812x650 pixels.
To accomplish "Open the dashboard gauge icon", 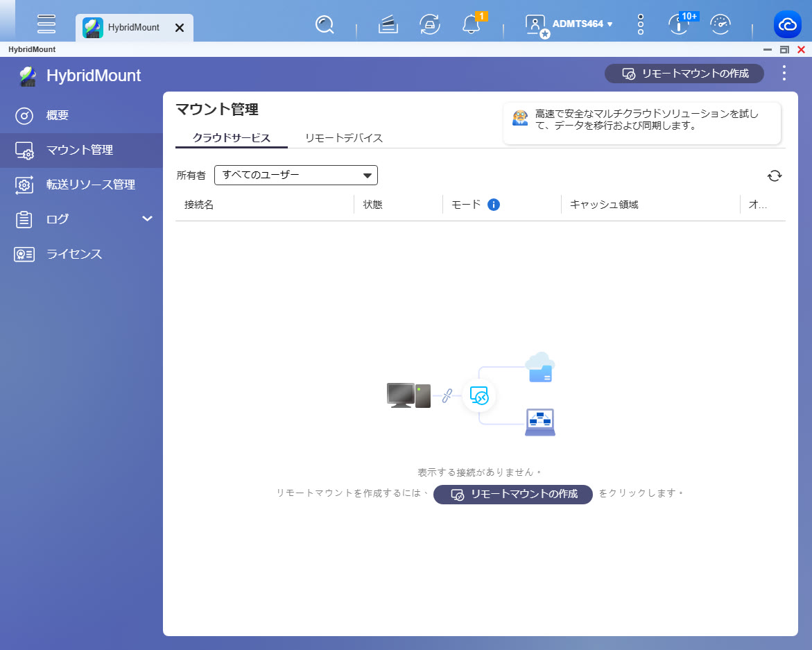I will tap(721, 25).
